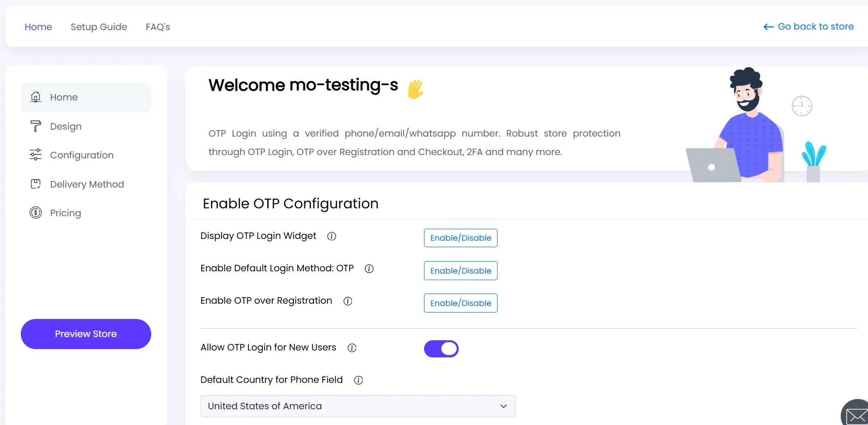Click the Configuration sliders icon

click(x=36, y=155)
